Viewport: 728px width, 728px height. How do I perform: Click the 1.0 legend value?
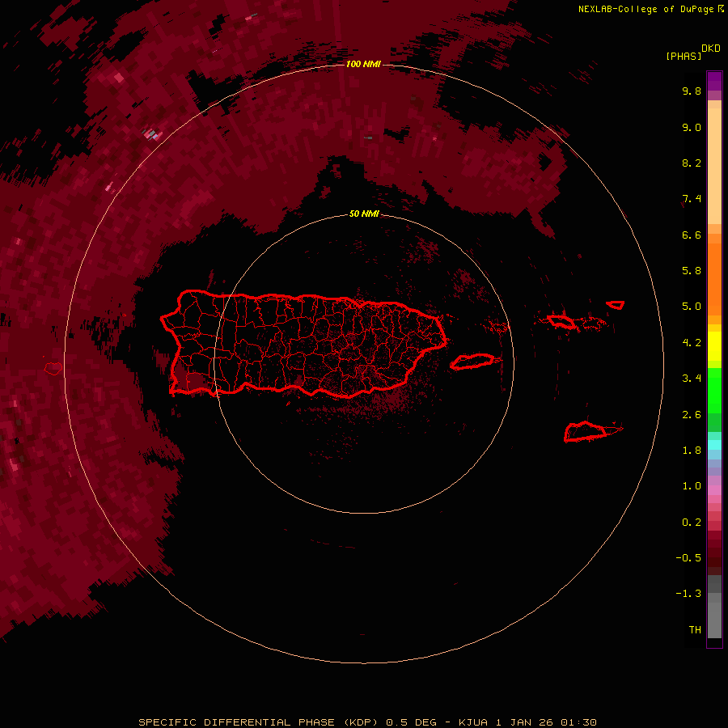pyautogui.click(x=692, y=486)
